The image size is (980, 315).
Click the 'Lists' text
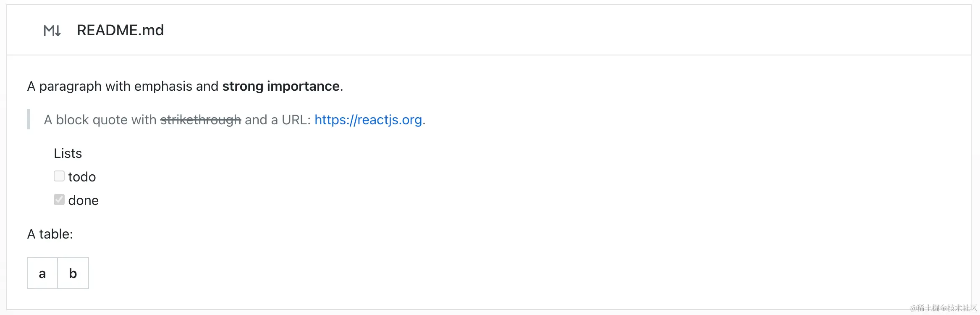click(x=68, y=153)
